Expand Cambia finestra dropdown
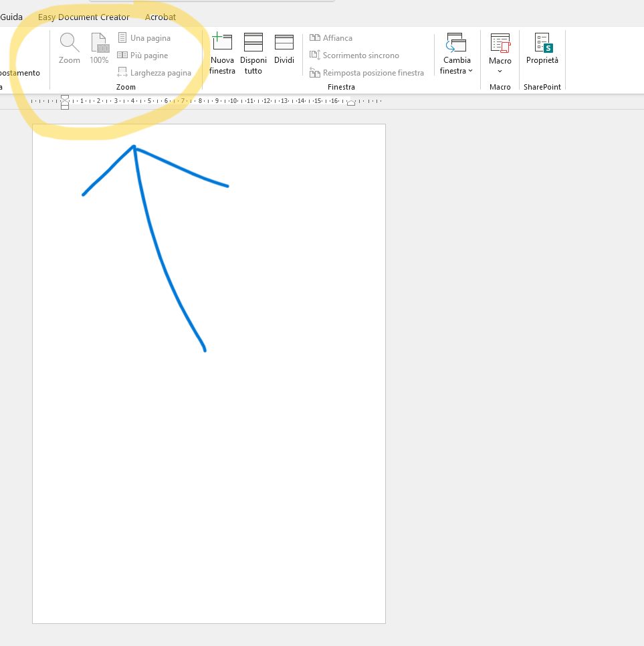 pyautogui.click(x=456, y=53)
